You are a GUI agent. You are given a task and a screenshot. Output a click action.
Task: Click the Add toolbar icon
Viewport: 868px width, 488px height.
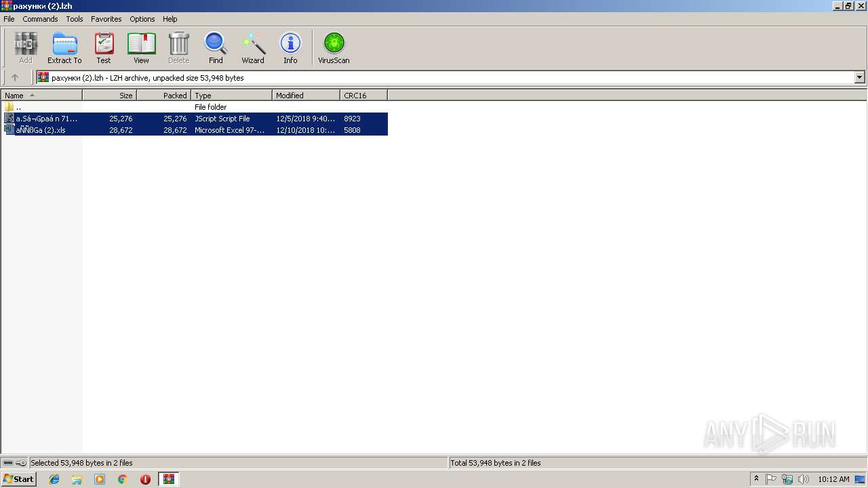(26, 48)
